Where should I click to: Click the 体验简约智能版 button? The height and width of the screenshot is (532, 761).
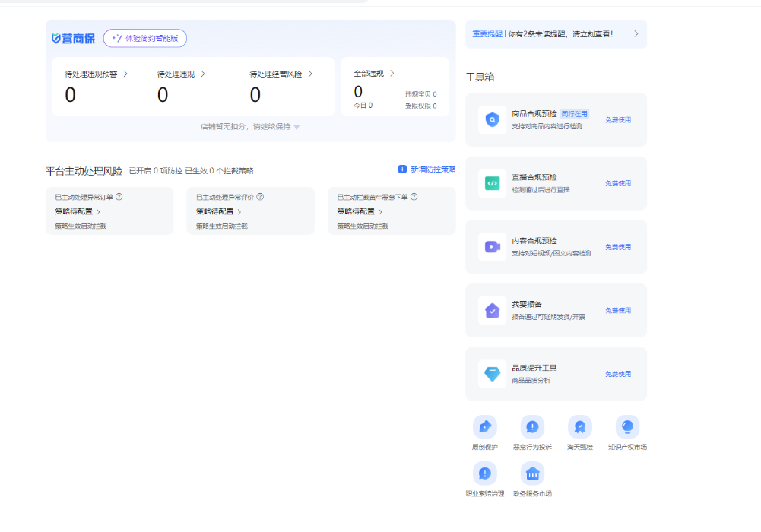click(x=144, y=38)
